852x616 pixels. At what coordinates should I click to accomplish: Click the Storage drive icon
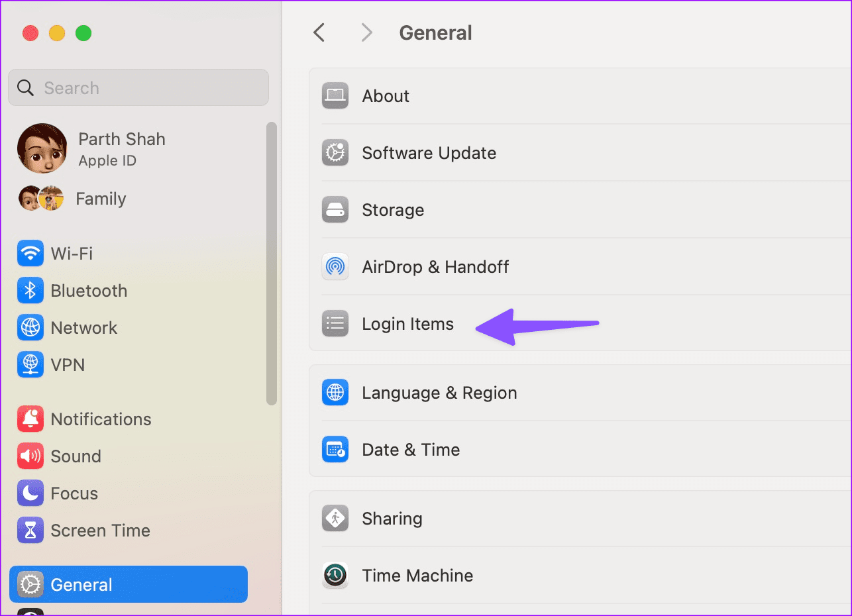[x=335, y=210]
